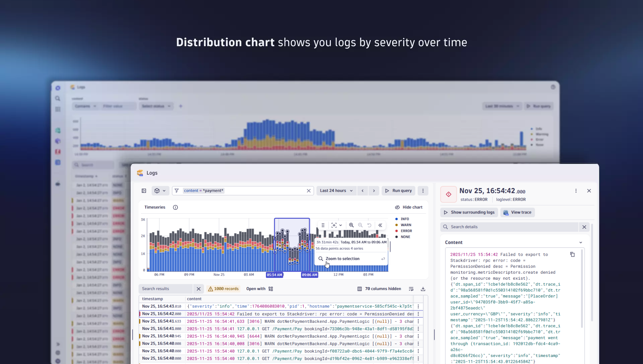
Task: Expand the zoom-to-fit dropdown in chart toolbar
Action: pos(341,225)
